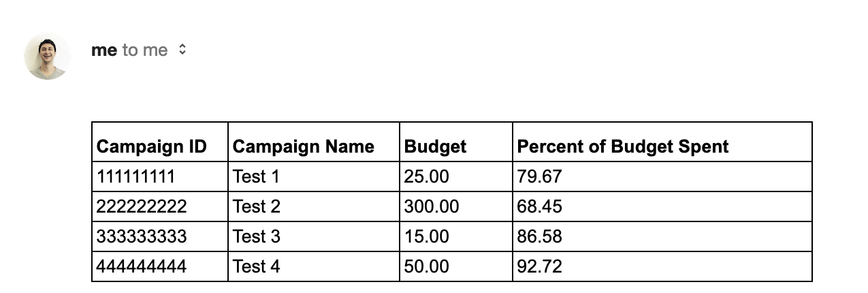Select the Test 1 campaign name cell

coord(256,177)
